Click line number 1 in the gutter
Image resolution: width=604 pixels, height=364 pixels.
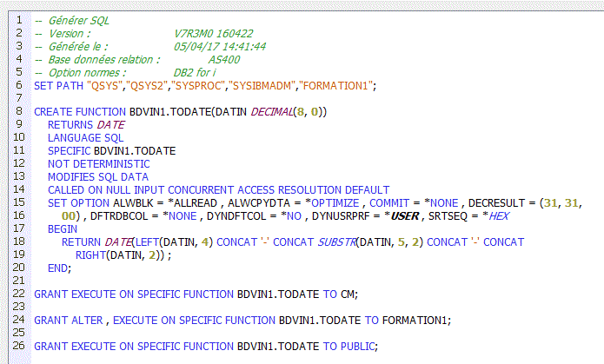click(19, 20)
